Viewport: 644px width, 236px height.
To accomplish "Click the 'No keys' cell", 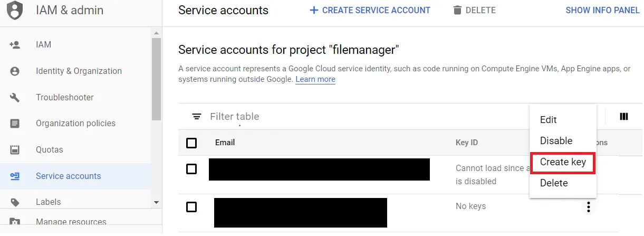I will (x=470, y=206).
